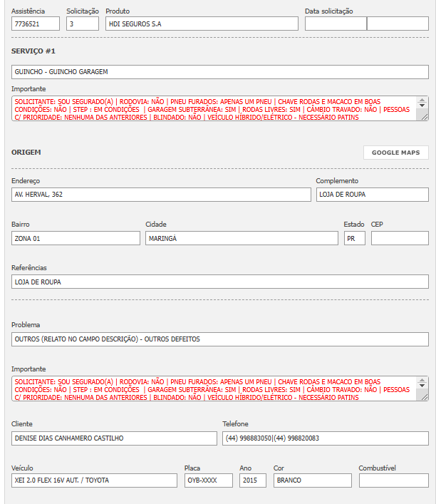The image size is (436, 504).
Task: Focus the first Data solicitação box
Action: point(336,24)
